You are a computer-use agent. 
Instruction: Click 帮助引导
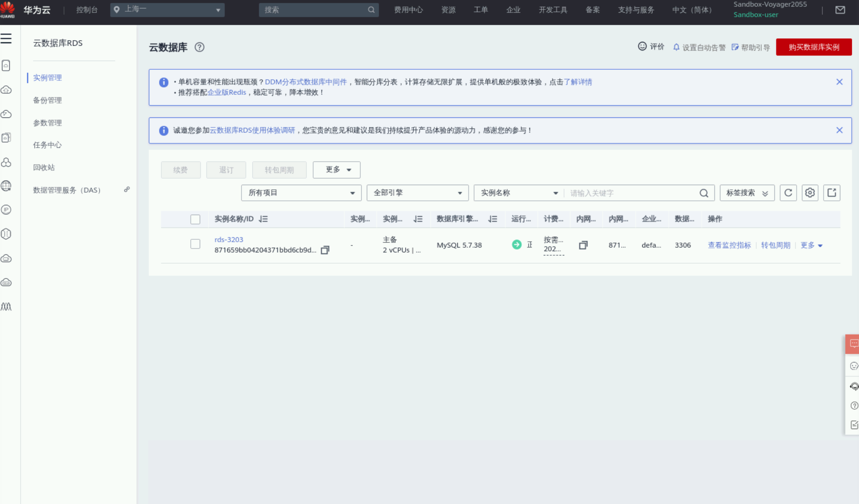[751, 48]
